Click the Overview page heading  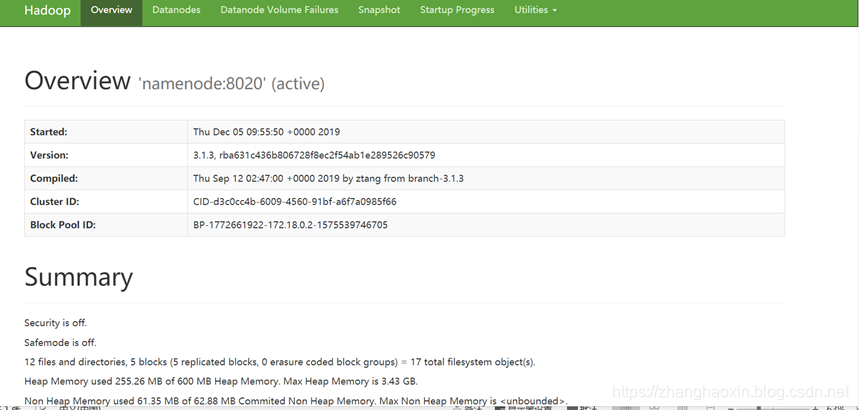[x=77, y=81]
